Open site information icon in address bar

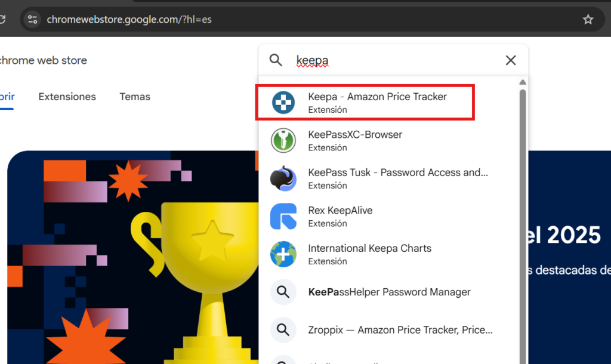32,19
